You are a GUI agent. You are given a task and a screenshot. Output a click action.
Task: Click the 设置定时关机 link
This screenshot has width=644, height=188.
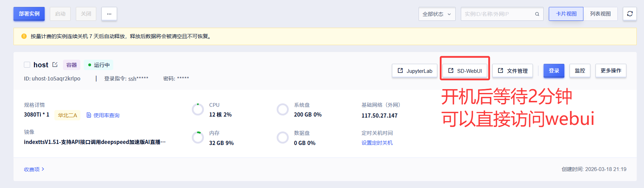377,143
